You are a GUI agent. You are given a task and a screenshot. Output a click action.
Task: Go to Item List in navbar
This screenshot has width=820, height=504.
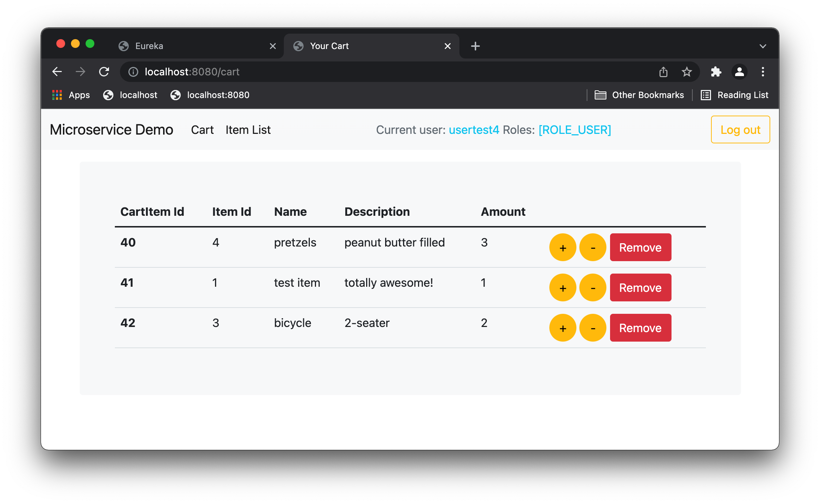coord(248,130)
